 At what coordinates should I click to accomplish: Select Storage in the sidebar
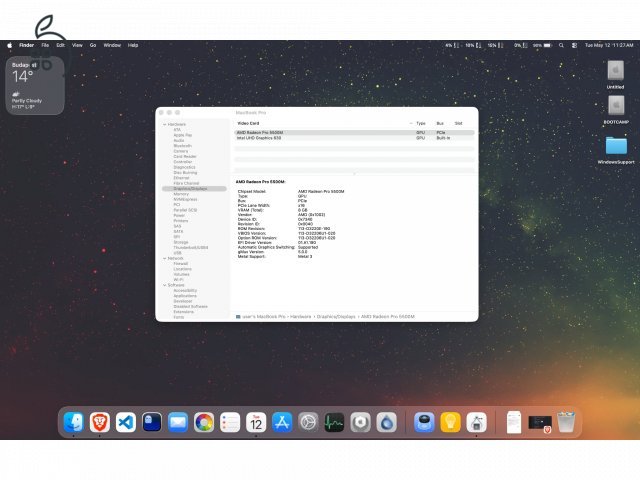(181, 242)
